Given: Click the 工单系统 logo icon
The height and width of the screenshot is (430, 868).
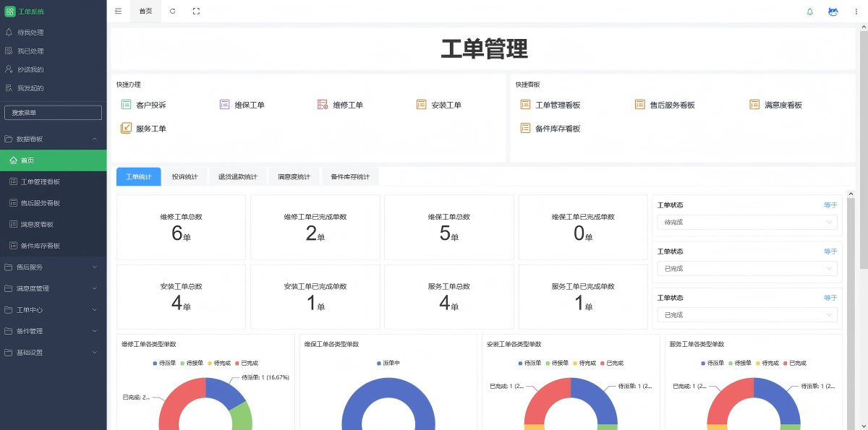Looking at the screenshot, I should point(10,12).
